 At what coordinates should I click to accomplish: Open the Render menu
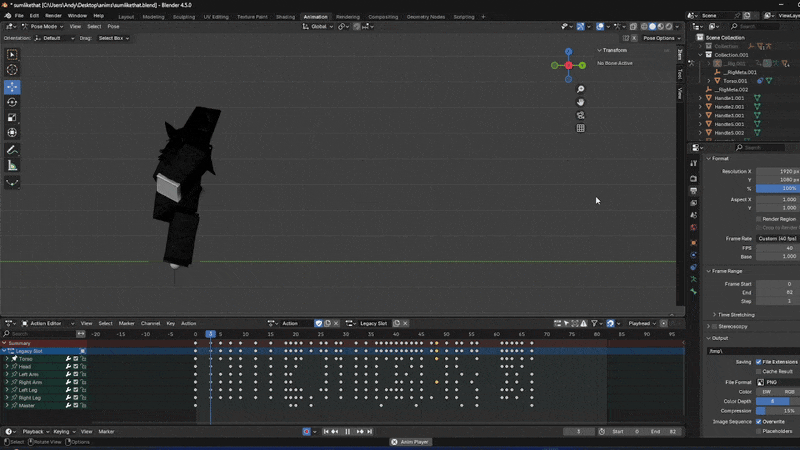(53, 16)
